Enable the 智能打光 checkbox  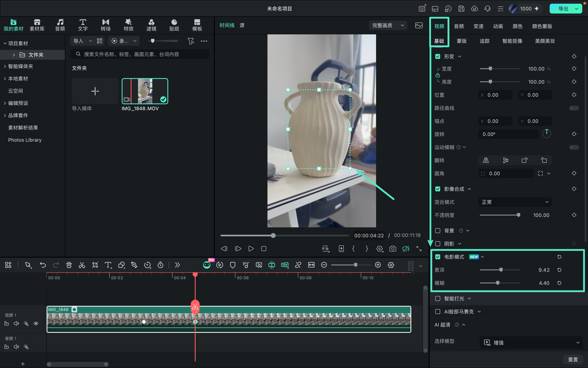(x=438, y=299)
